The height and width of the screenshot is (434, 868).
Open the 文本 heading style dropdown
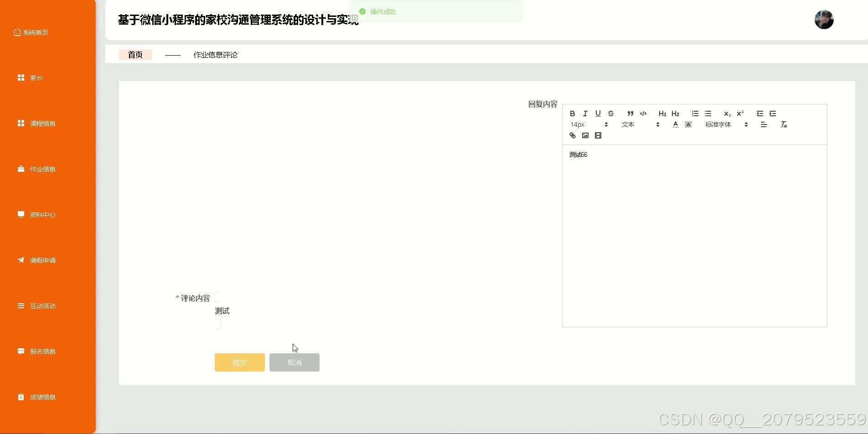[641, 124]
